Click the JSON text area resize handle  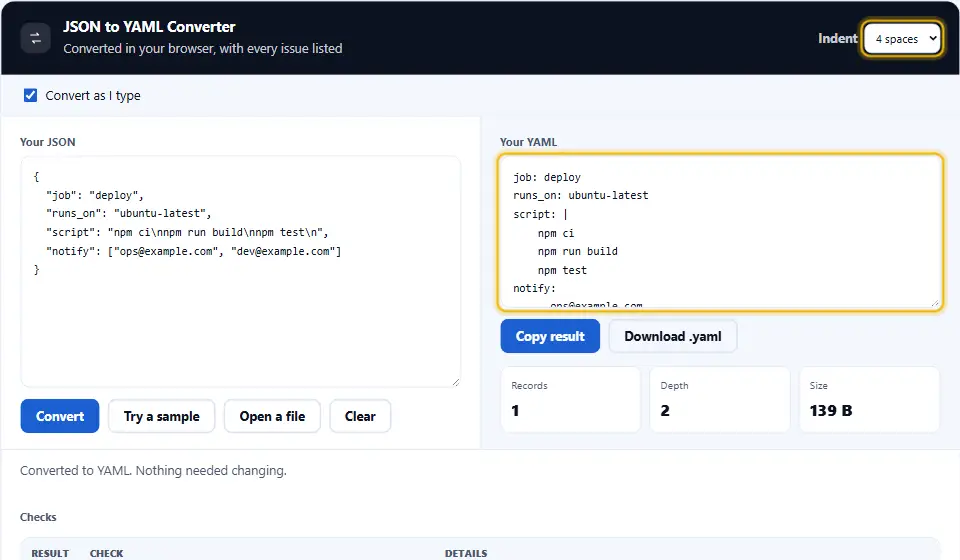coord(456,382)
